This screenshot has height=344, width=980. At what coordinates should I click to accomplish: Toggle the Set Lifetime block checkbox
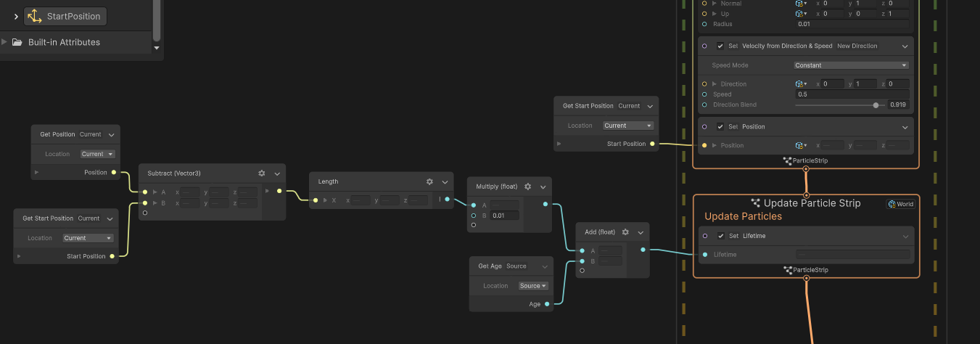click(x=720, y=236)
